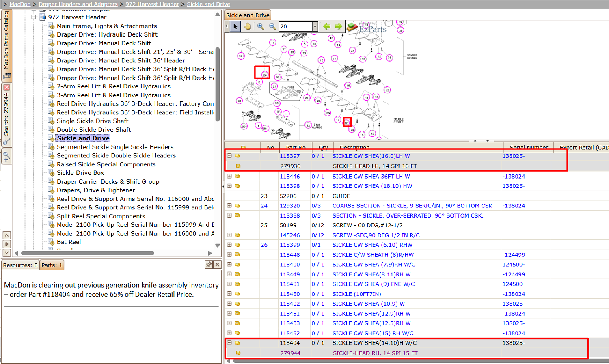Viewport: 609px width, 364px height.
Task: Expand the part 118452 row
Action: [229, 333]
